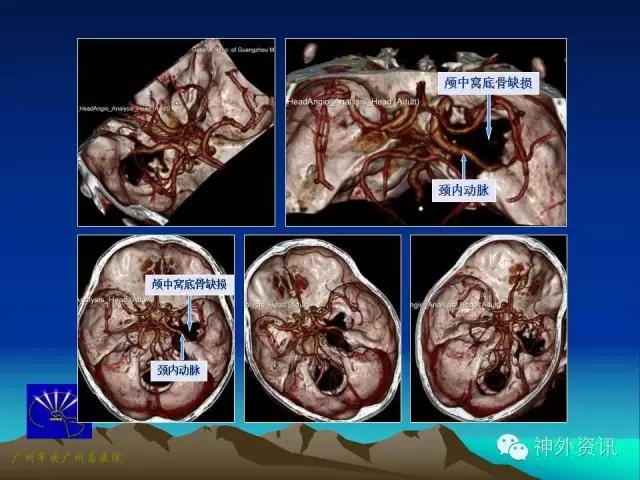Click the up arrow above top-right 颈内动脉 label
Viewport: 640px width, 480px height.
pos(463,167)
